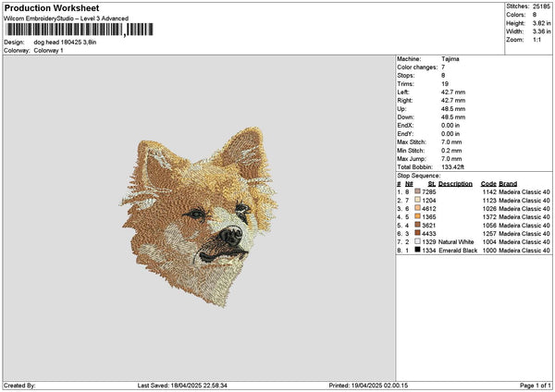Click the Total Bobbin value 133.42ft
This screenshot has width=555, height=392.
452,167
